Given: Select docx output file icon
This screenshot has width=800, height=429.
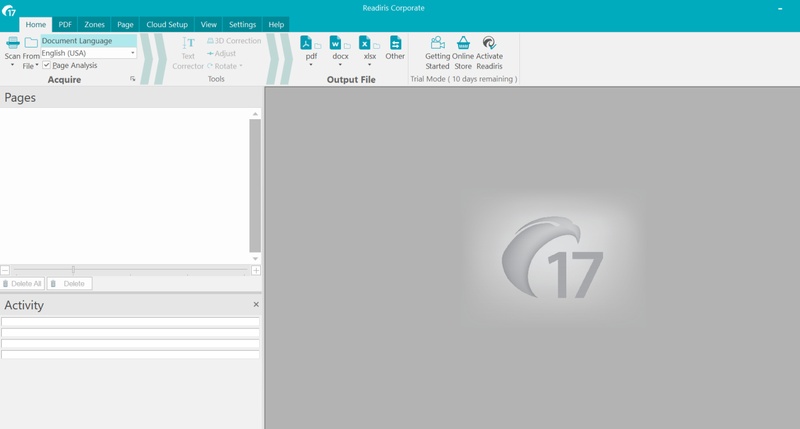Looking at the screenshot, I should [335, 43].
